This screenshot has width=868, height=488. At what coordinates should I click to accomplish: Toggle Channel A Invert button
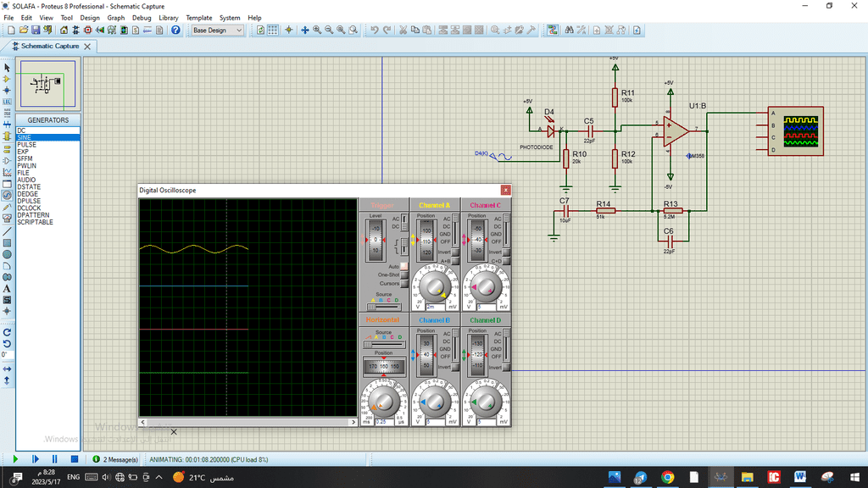click(455, 252)
